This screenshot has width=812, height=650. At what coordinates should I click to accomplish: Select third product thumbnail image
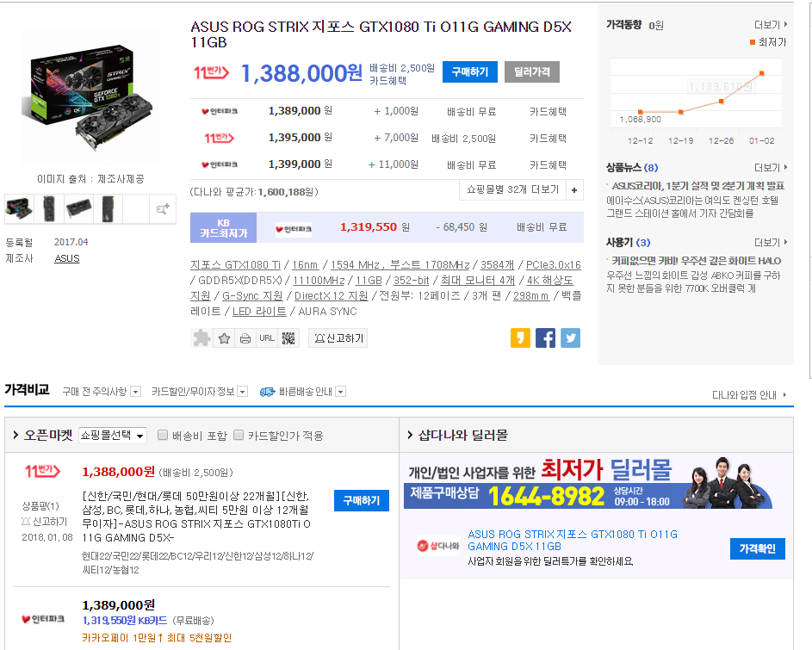[78, 208]
